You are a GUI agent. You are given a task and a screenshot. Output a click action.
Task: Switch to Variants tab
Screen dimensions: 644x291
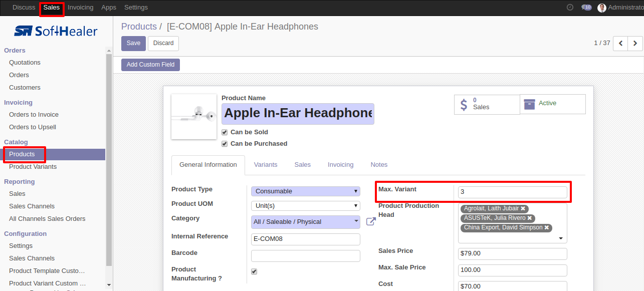(266, 165)
